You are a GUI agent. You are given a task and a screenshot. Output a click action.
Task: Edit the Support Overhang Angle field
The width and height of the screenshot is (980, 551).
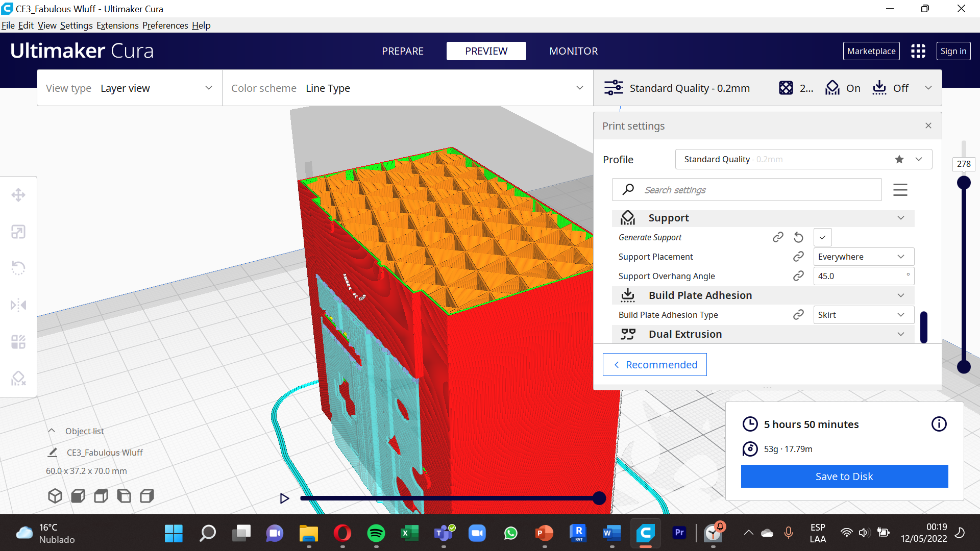click(x=864, y=276)
